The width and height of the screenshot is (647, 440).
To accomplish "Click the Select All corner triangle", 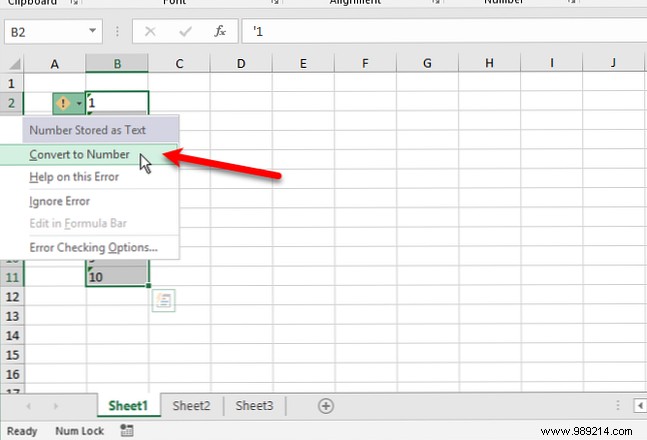I will click(x=14, y=64).
